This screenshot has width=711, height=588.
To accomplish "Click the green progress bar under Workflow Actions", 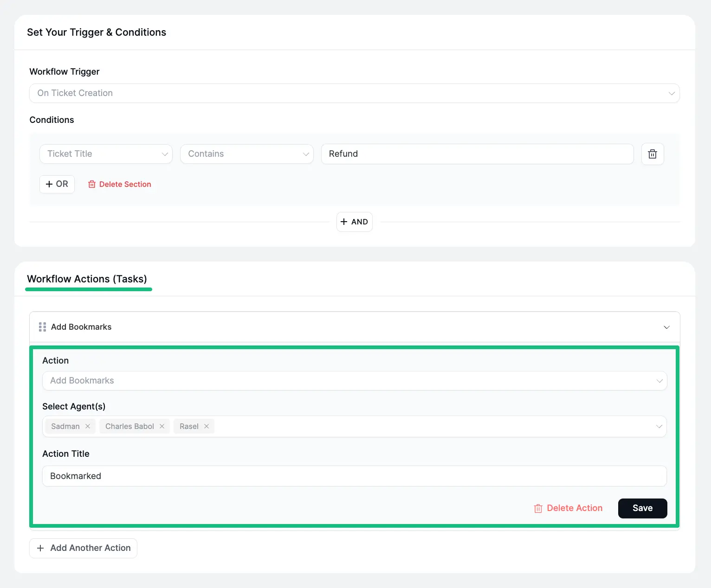I will [x=89, y=289].
